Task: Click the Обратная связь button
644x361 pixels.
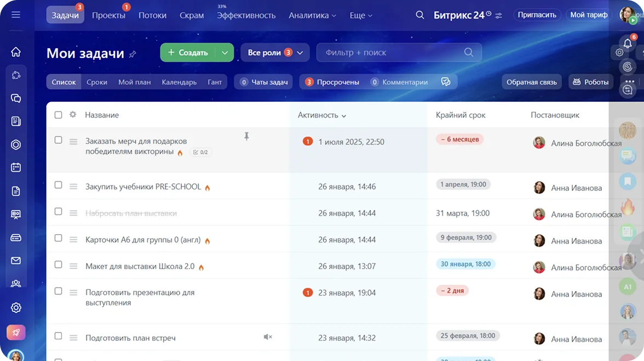Action: click(x=531, y=81)
